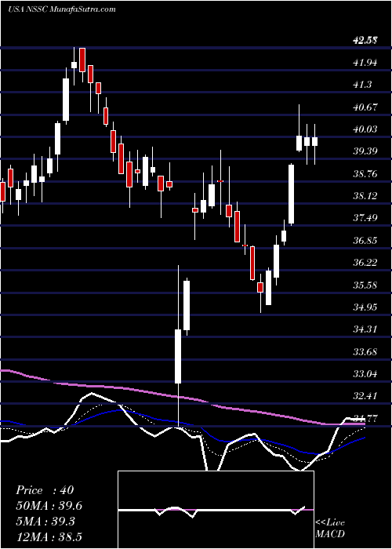Select the 34.31 price level label
Viewport: 392px width, 549px height.
click(x=365, y=329)
